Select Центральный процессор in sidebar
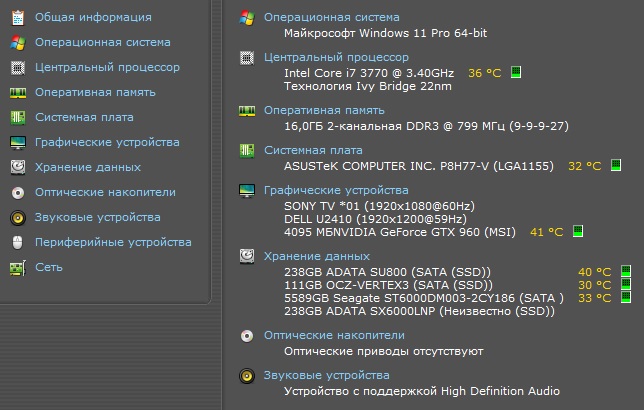644x410 pixels. pyautogui.click(x=107, y=67)
